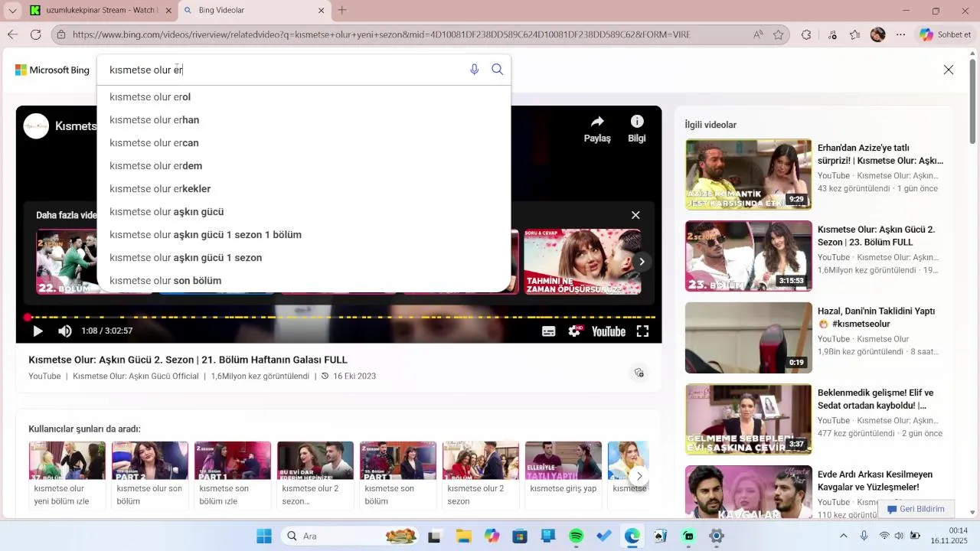The width and height of the screenshot is (980, 551).
Task: Open Spotify from the taskbar
Action: tap(577, 536)
